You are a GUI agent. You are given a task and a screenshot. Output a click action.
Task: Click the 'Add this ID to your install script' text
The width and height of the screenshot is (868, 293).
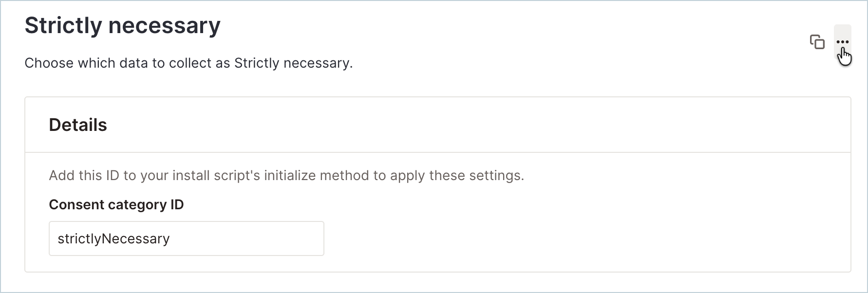coord(286,175)
